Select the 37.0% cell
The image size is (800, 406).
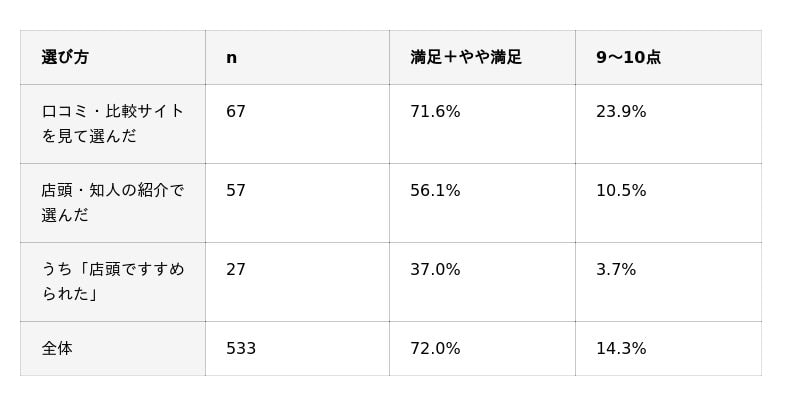pyautogui.click(x=482, y=282)
